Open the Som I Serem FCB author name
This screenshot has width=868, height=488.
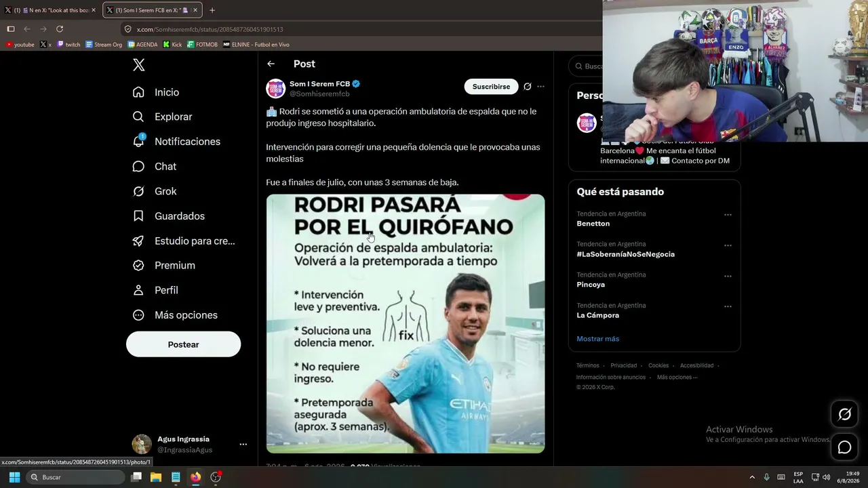coord(319,84)
